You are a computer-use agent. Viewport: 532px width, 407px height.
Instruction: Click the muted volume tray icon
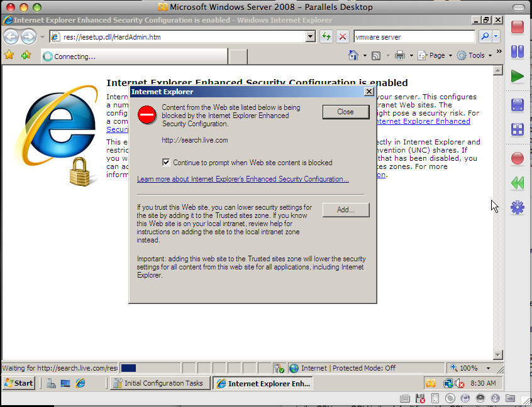[460, 383]
